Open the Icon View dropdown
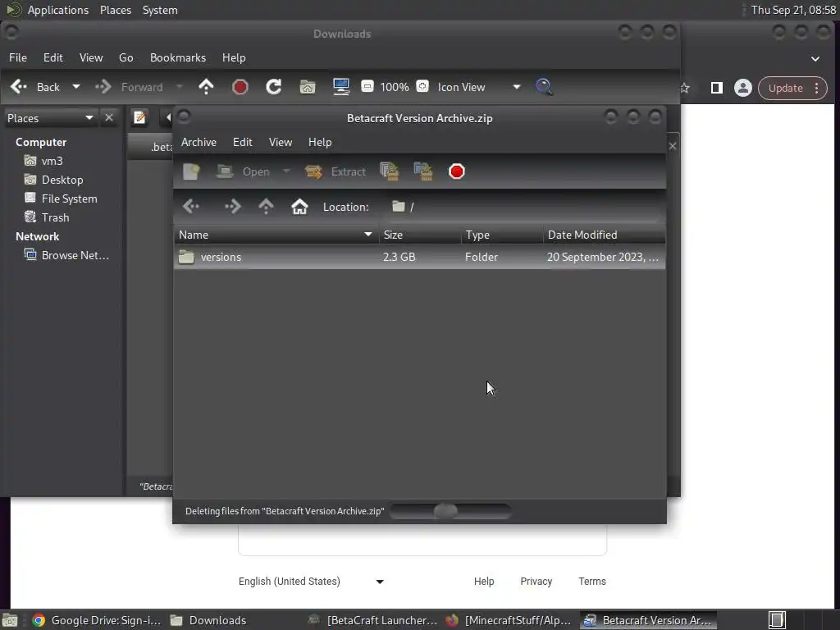 pos(478,87)
